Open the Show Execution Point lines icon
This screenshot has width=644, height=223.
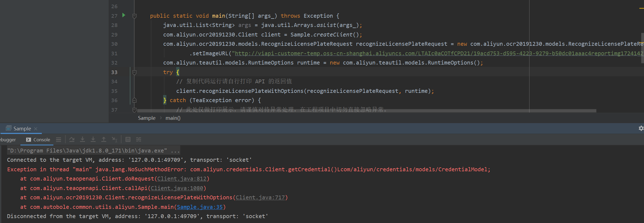(59, 140)
